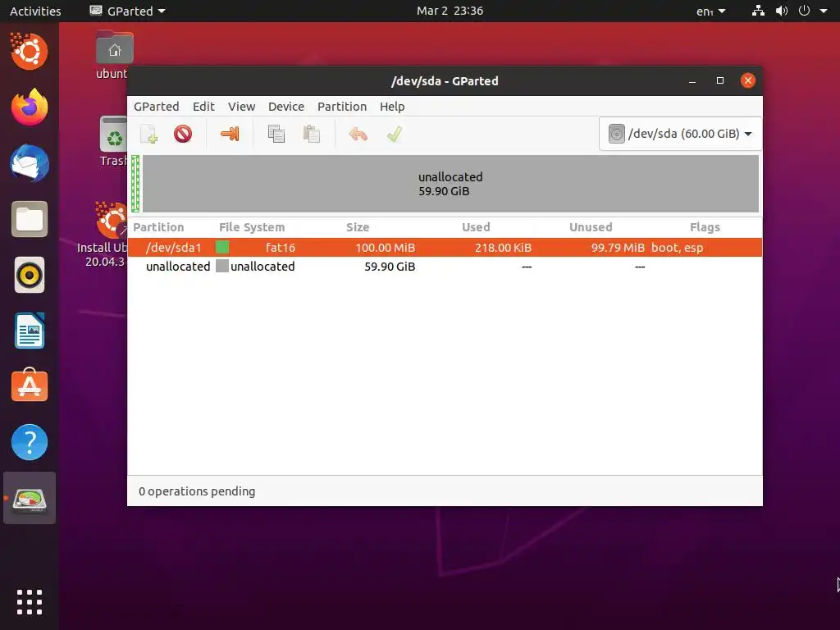The height and width of the screenshot is (630, 840).
Task: Select the /dev/sda1 partition row
Action: (445, 248)
